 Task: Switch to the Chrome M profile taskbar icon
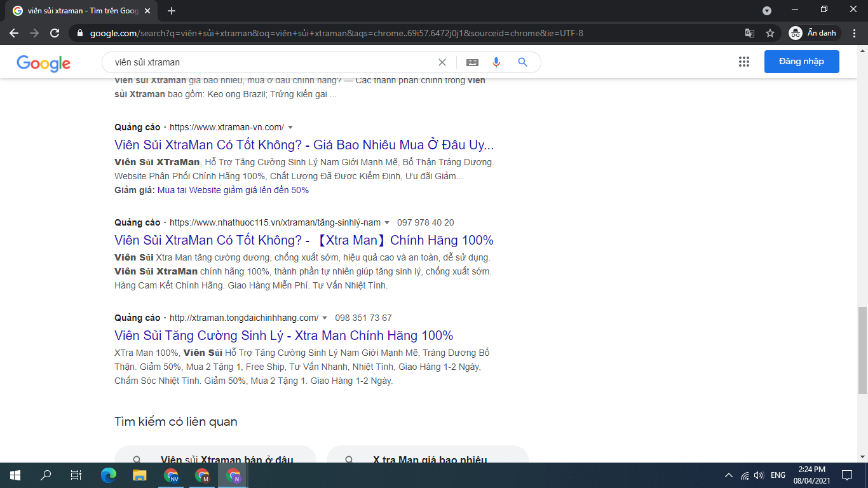202,475
